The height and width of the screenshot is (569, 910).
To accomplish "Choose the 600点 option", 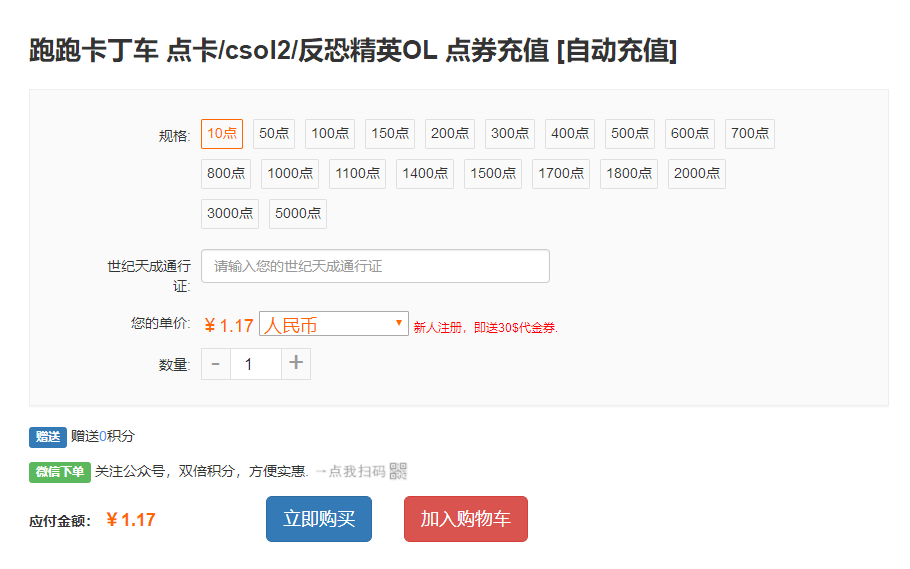I will 690,134.
